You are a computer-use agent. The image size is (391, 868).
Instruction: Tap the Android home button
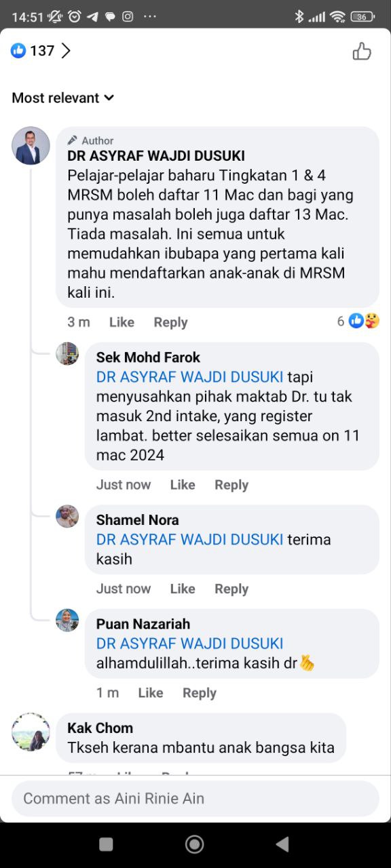(195, 844)
